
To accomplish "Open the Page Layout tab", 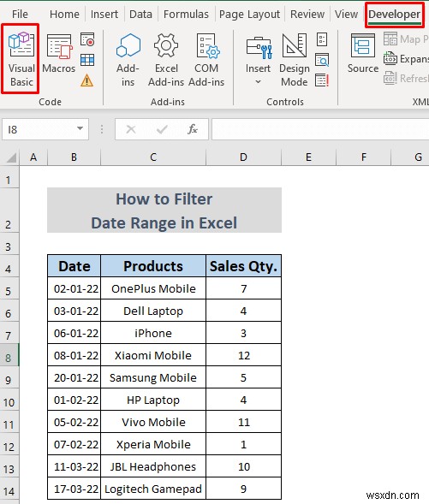I will [x=249, y=15].
